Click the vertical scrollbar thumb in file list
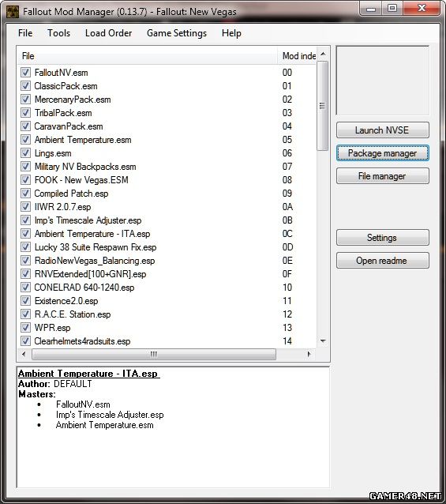Screen dimensions: 446x504 [322, 106]
